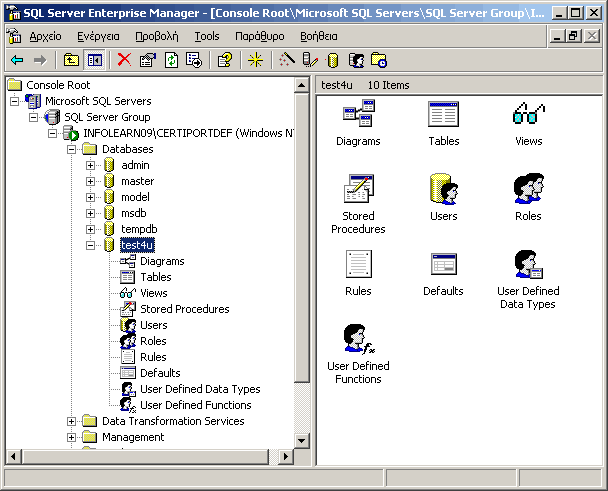Viewport: 608px width, 491px height.
Task: Open the Παράθυρο menu
Action: tap(259, 36)
